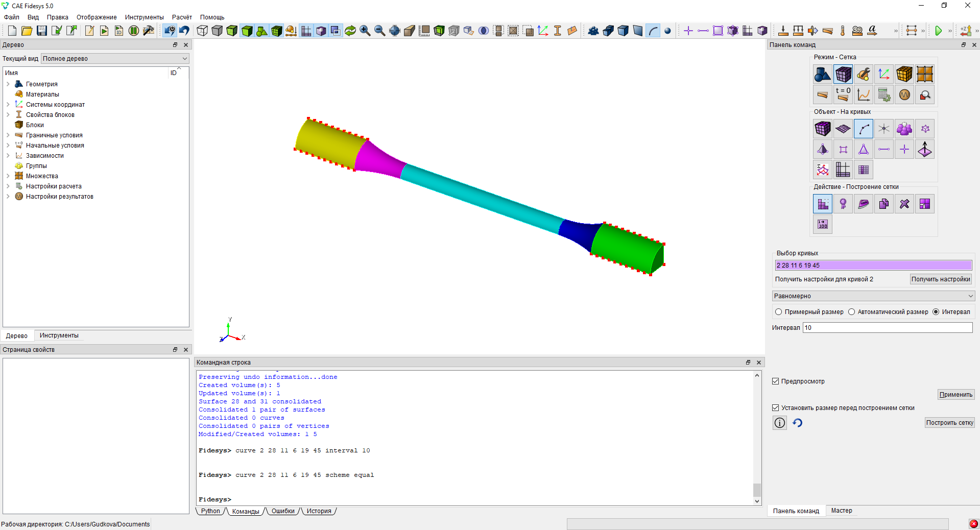Open the 'Отображение' menu
Viewport: 980px width, 530px height.
click(x=97, y=17)
